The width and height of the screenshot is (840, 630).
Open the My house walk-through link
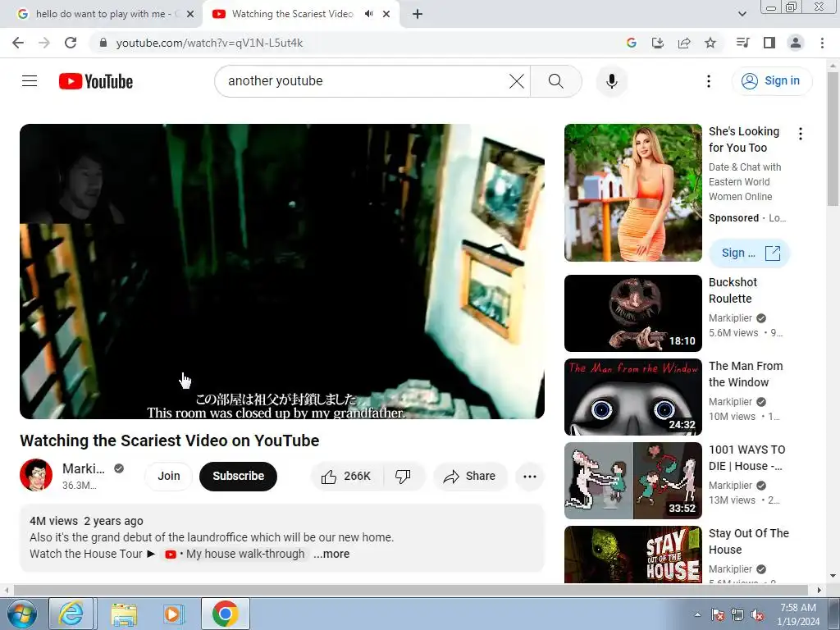(235, 554)
